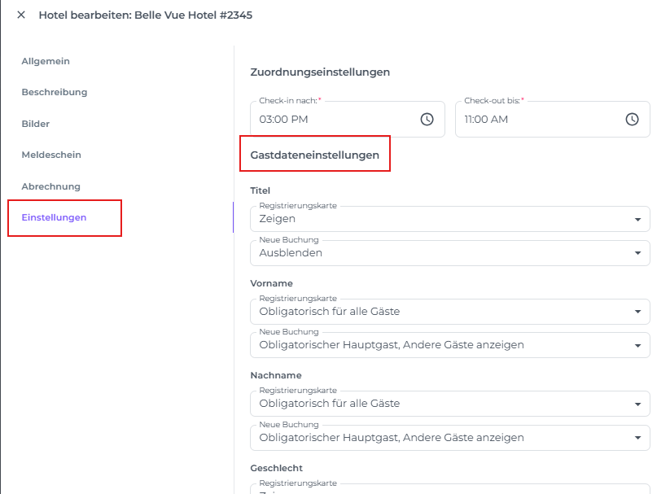Open Titel Neue Buchung dropdown showing Ausblenden
The image size is (670, 494).
pyautogui.click(x=440, y=253)
